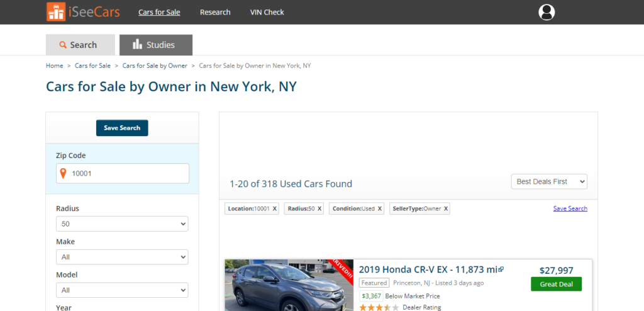Click the Zip Code input field

(123, 173)
